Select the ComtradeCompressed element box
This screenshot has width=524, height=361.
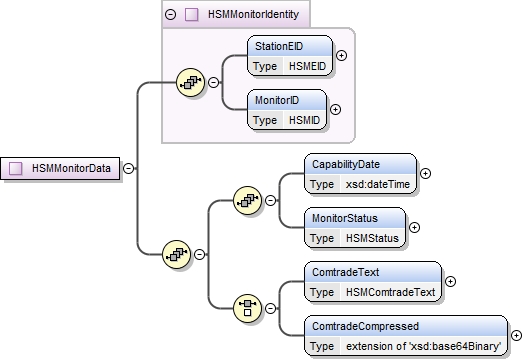pos(406,336)
